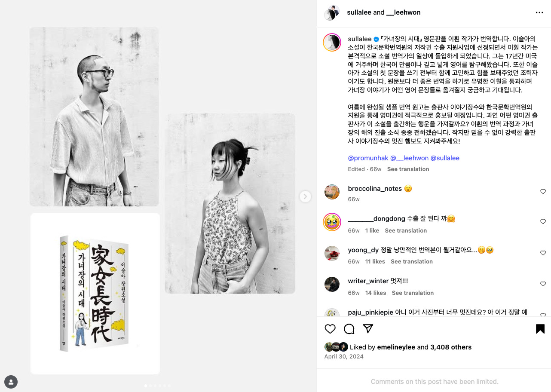Toggle the bookmark save icon
Screen dimensions: 551x392
pos(540,329)
